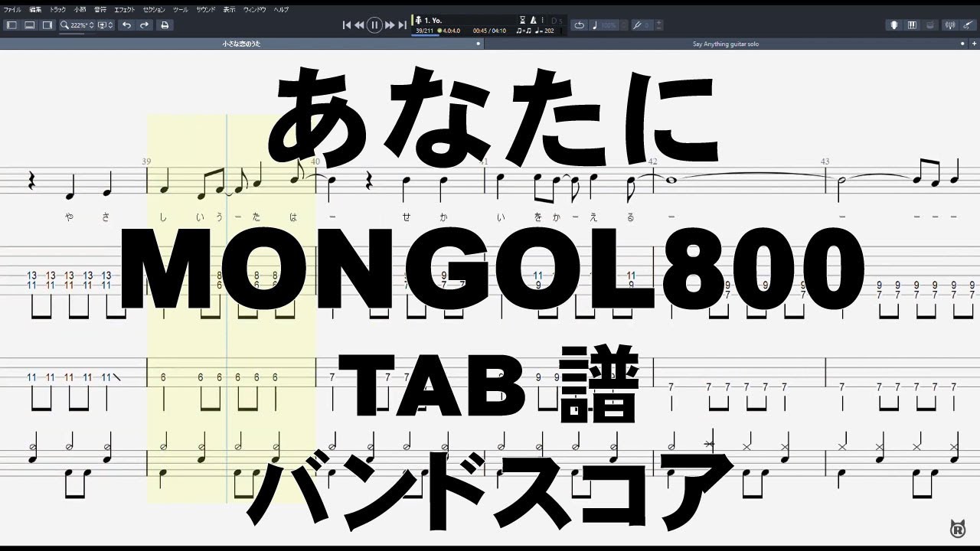This screenshot has height=551, width=980.
Task: Jump to the first bar
Action: coord(347,25)
